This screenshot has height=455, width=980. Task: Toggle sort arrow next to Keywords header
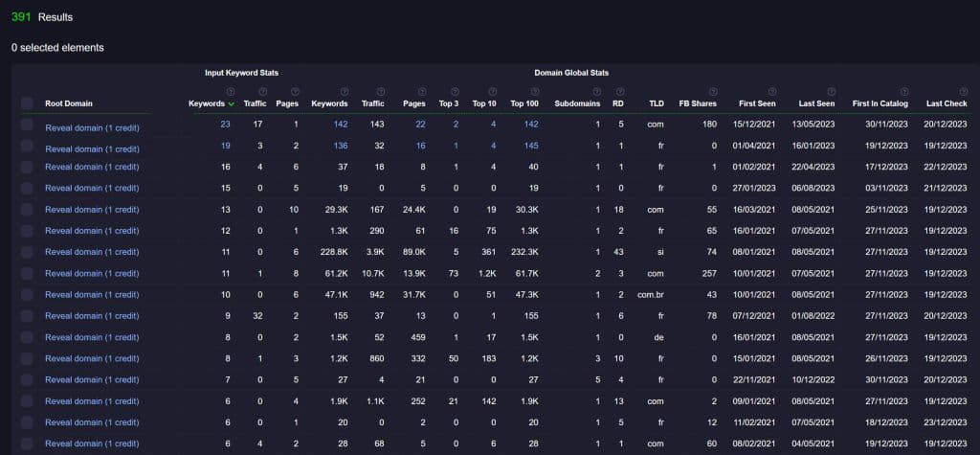coord(232,103)
